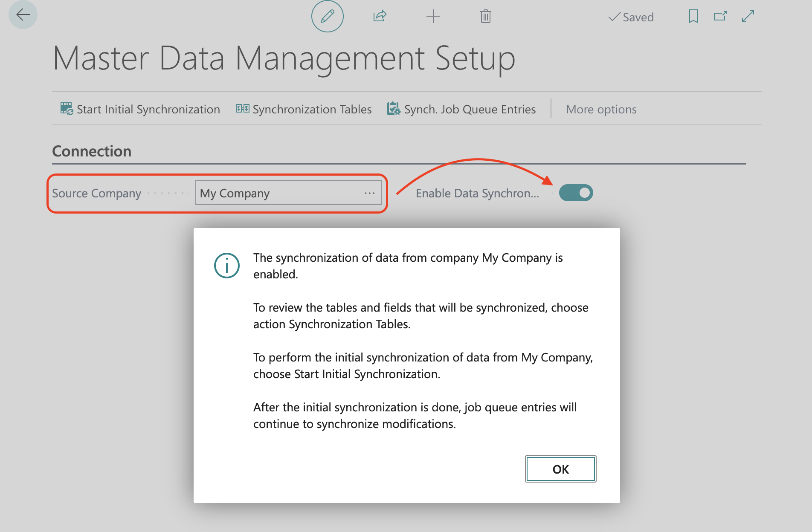This screenshot has height=532, width=812.
Task: Click the Saved indicator
Action: (632, 17)
